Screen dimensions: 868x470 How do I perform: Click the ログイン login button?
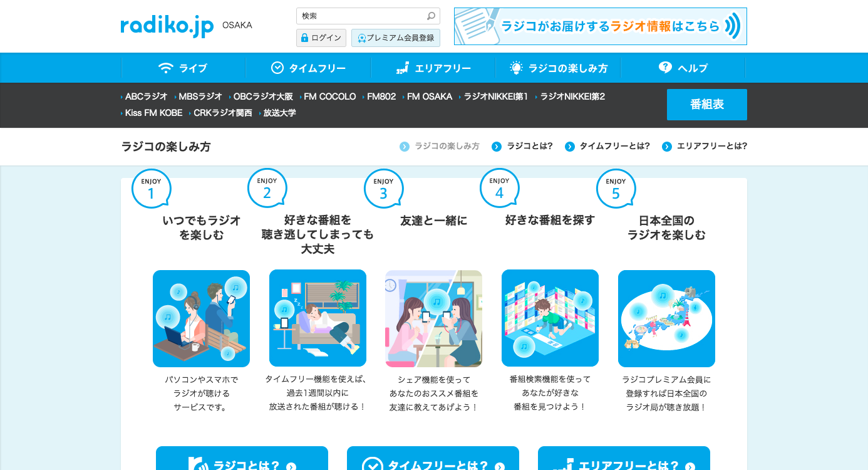(321, 38)
